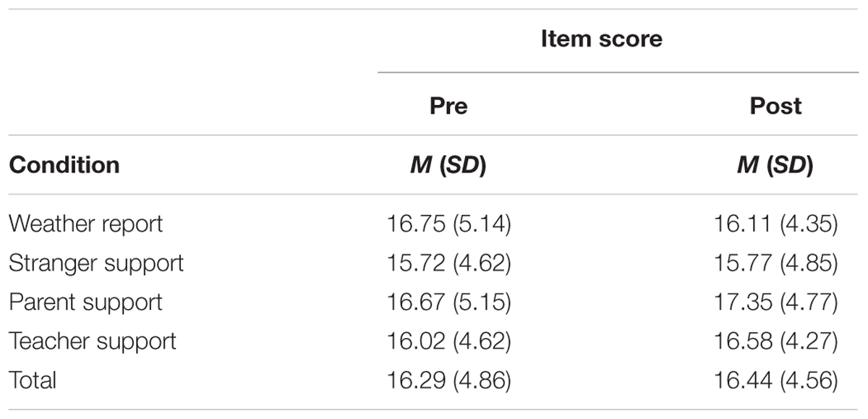This screenshot has height=419, width=868.
Task: Click the total post value 16.44 (4.56)
Action: pyautogui.click(x=775, y=380)
